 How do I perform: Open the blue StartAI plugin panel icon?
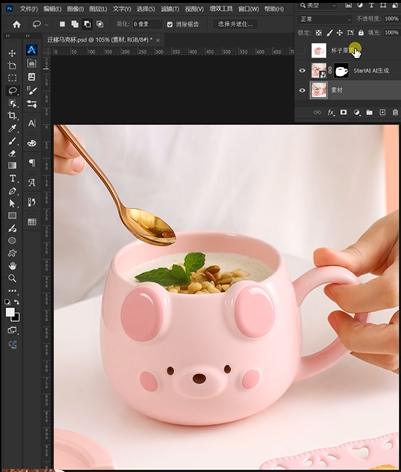tap(32, 50)
